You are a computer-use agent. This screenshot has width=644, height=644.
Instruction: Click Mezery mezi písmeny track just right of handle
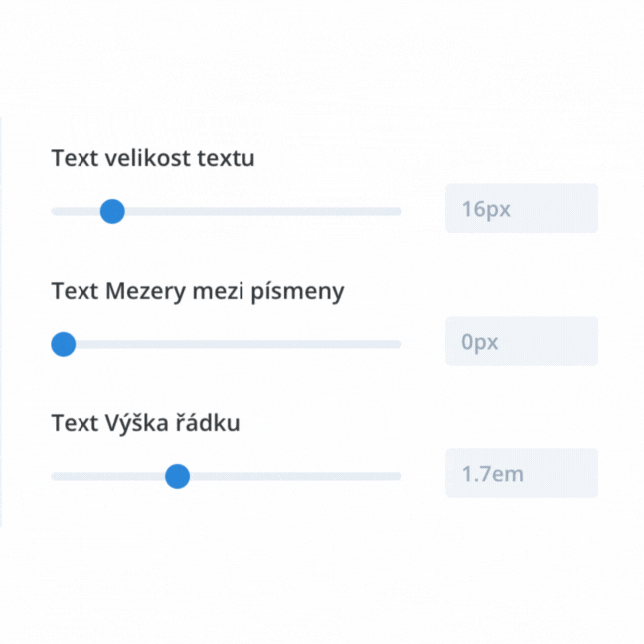pos(89,344)
